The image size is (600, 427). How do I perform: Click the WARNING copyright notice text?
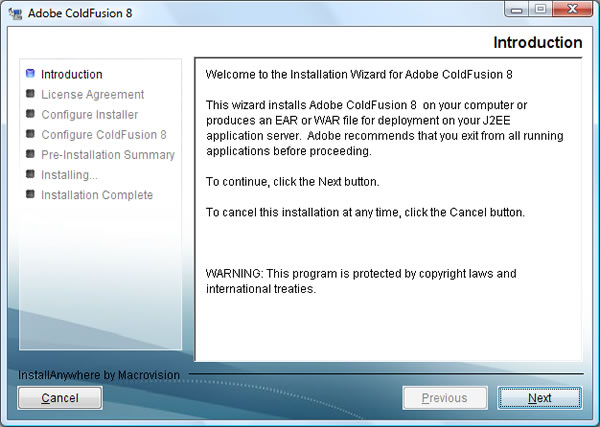pos(361,281)
